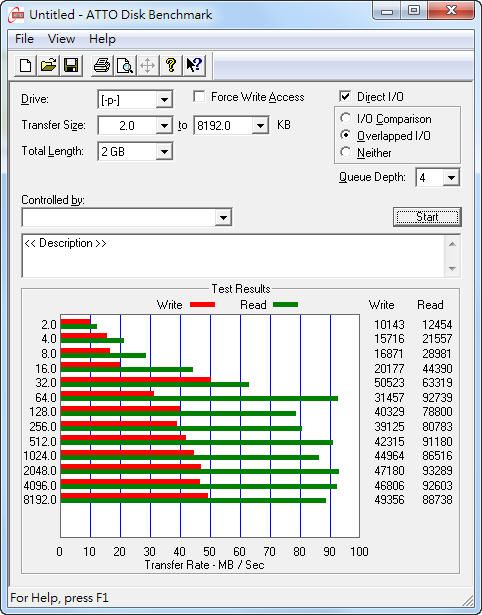Viewport: 482px width, 615px height.
Task: Click the Write value 49356
Action: 389,500
